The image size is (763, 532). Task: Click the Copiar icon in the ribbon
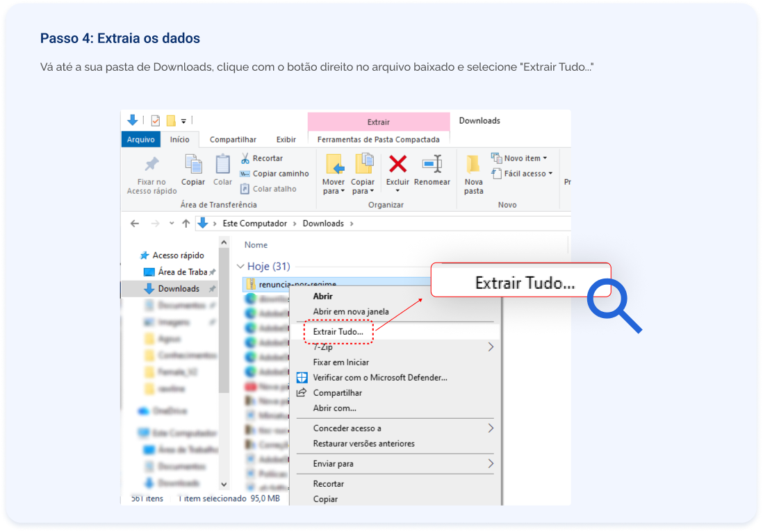tap(193, 165)
